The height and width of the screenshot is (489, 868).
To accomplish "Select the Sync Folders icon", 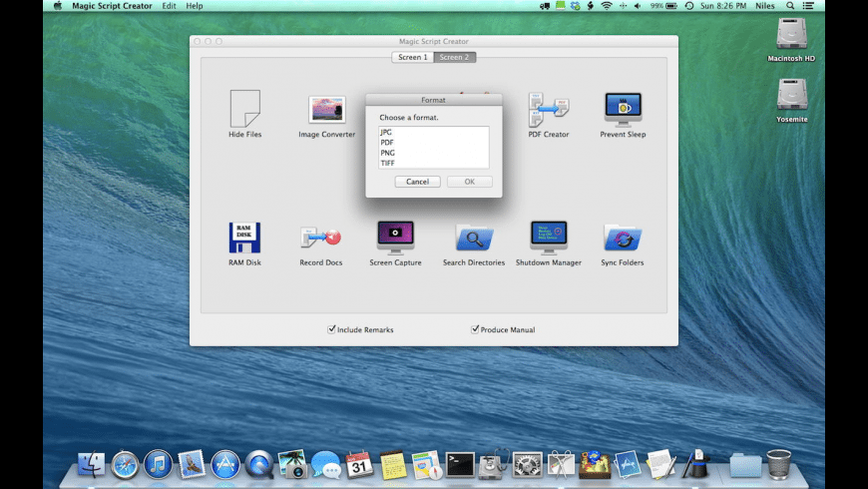I will coord(623,238).
